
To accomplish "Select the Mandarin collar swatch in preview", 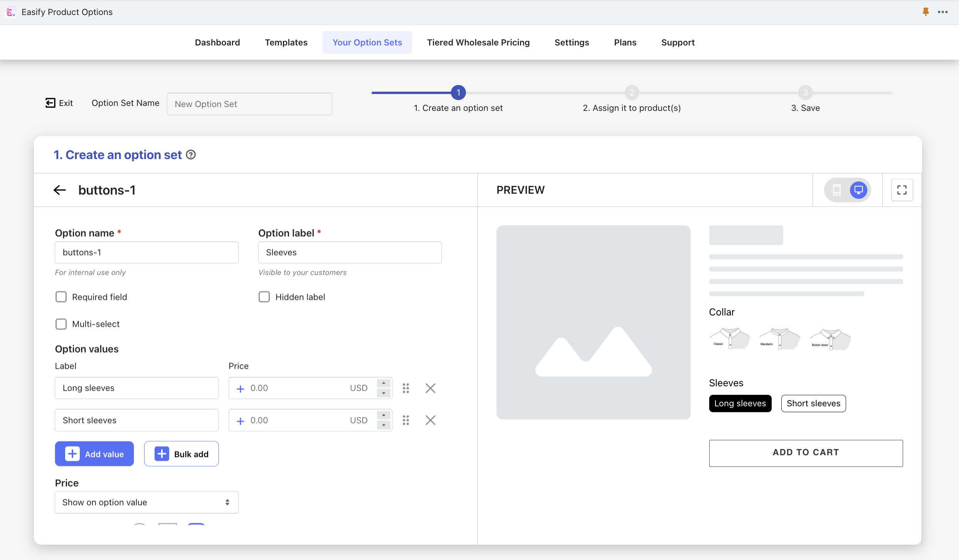I will [x=779, y=339].
